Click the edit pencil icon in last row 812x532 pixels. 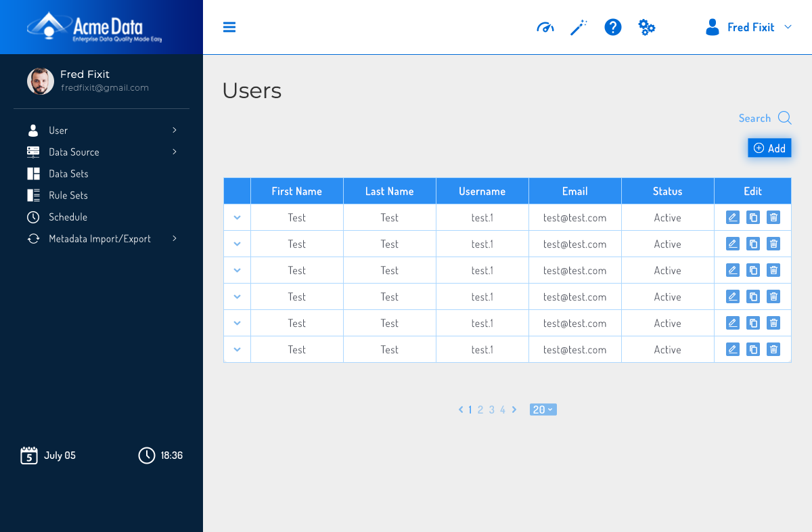click(733, 349)
